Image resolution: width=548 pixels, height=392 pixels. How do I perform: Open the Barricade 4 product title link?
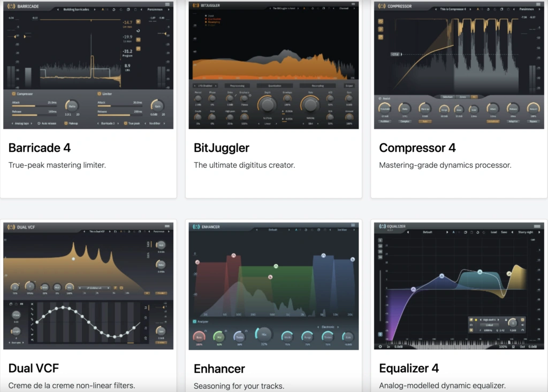(x=40, y=148)
